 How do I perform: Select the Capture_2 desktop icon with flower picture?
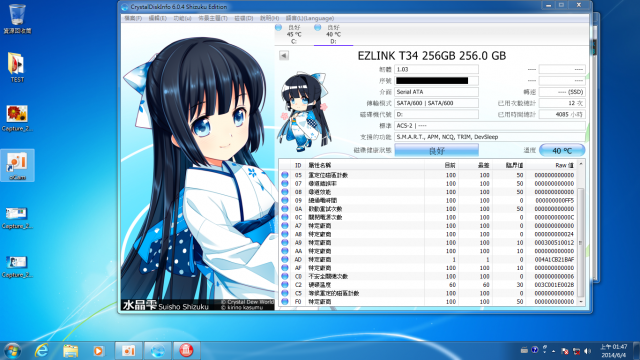point(17,118)
